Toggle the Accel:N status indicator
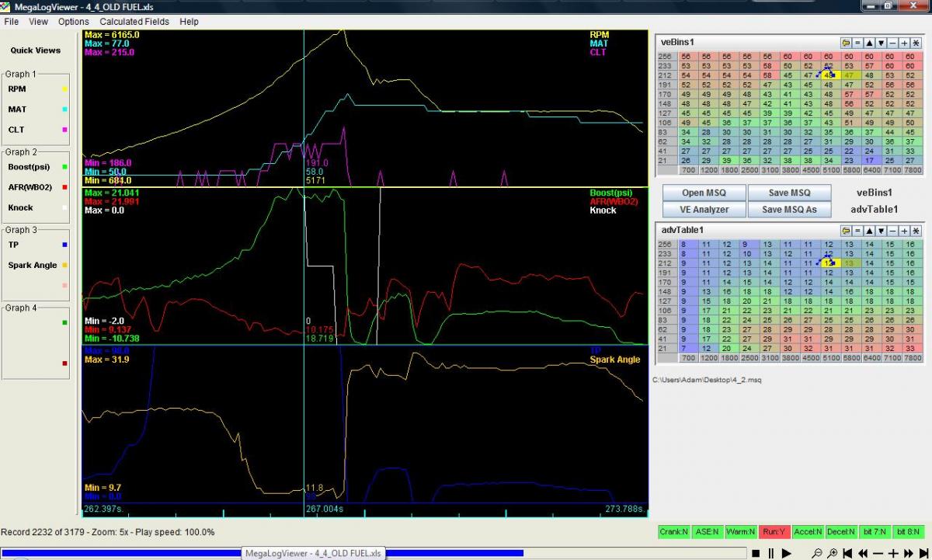 point(807,532)
